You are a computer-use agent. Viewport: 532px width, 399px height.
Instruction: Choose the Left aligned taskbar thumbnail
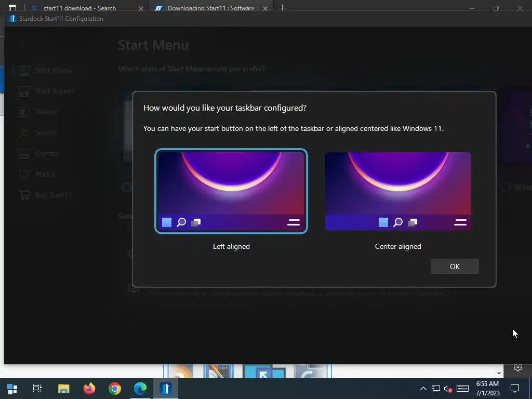[231, 191]
